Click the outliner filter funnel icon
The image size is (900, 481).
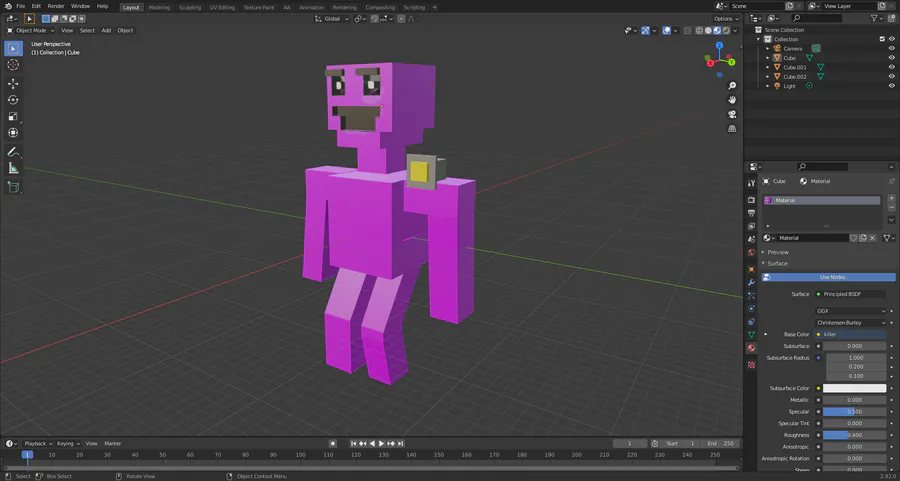click(874, 18)
